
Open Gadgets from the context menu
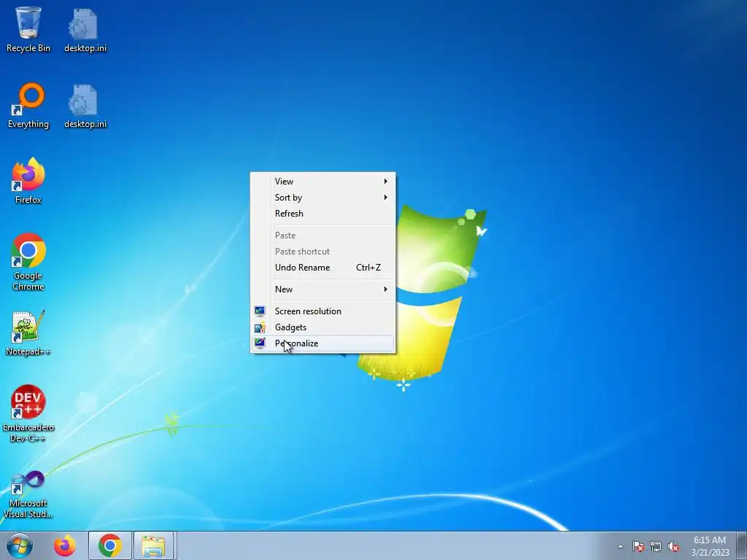coord(323,327)
